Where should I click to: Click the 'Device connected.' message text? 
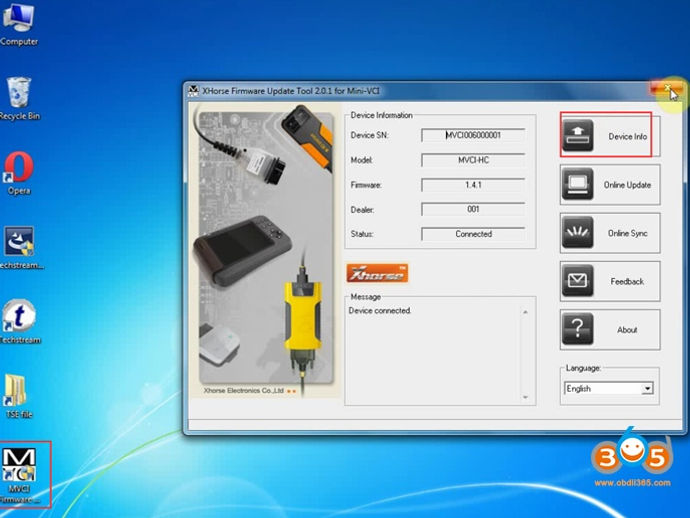(380, 311)
